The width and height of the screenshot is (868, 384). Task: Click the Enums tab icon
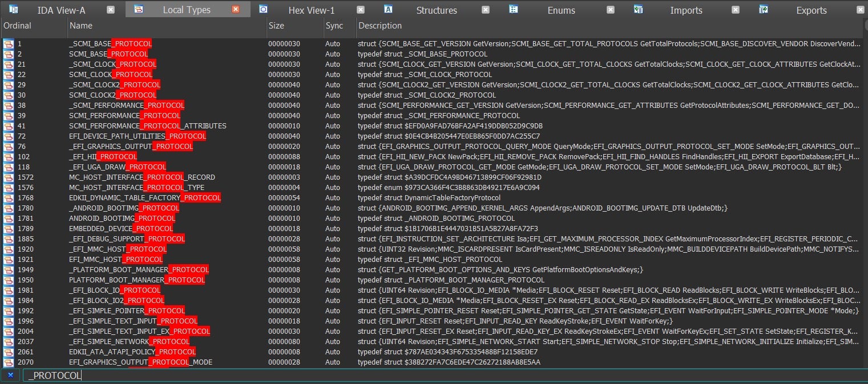(514, 9)
